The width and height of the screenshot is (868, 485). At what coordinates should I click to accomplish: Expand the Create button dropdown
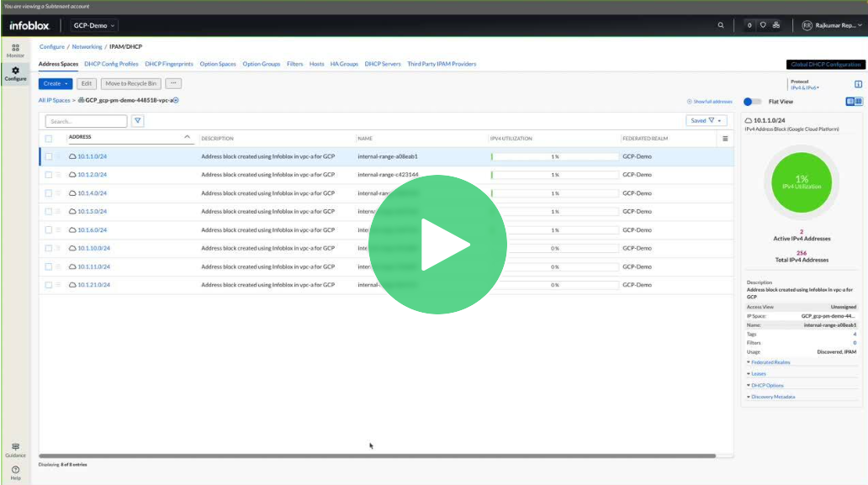(56, 83)
